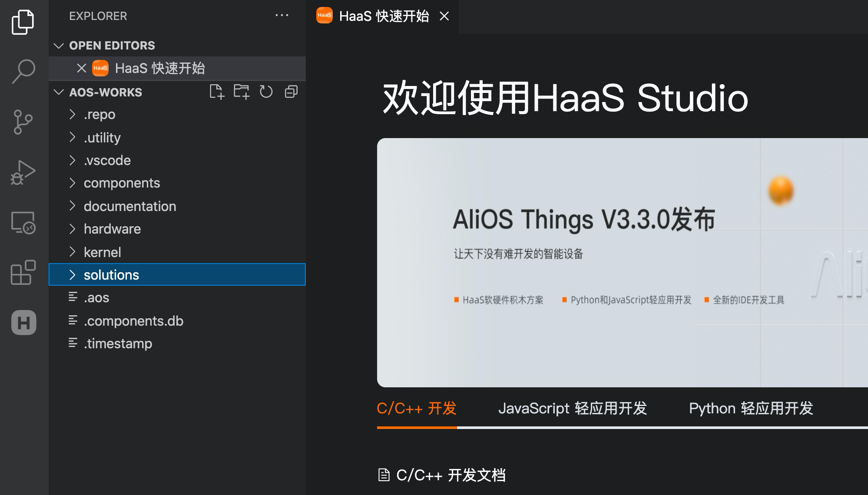Image resolution: width=868 pixels, height=495 pixels.
Task: Expand the kernel folder
Action: [x=102, y=252]
